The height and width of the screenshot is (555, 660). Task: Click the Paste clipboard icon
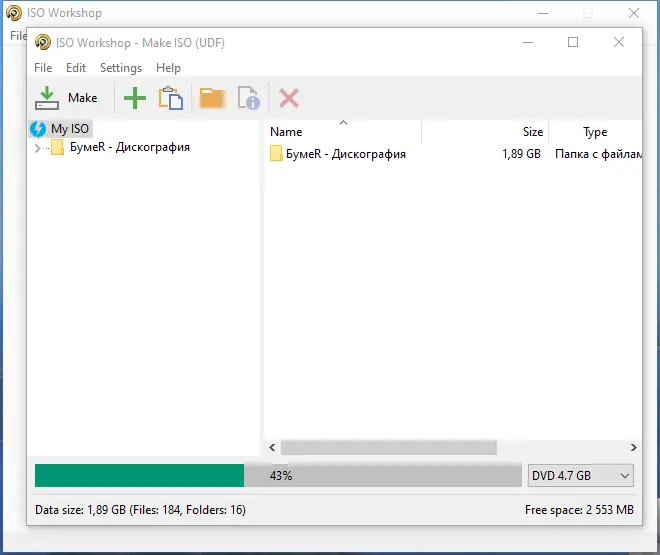pos(170,98)
